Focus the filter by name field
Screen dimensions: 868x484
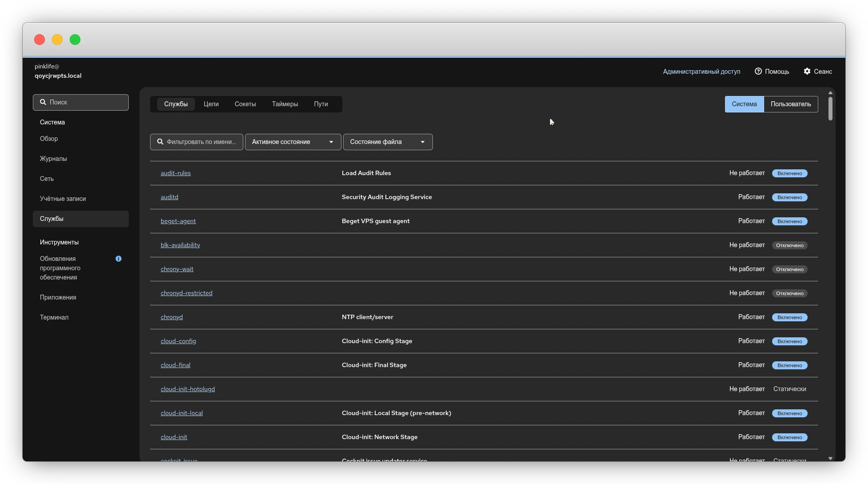(x=201, y=142)
